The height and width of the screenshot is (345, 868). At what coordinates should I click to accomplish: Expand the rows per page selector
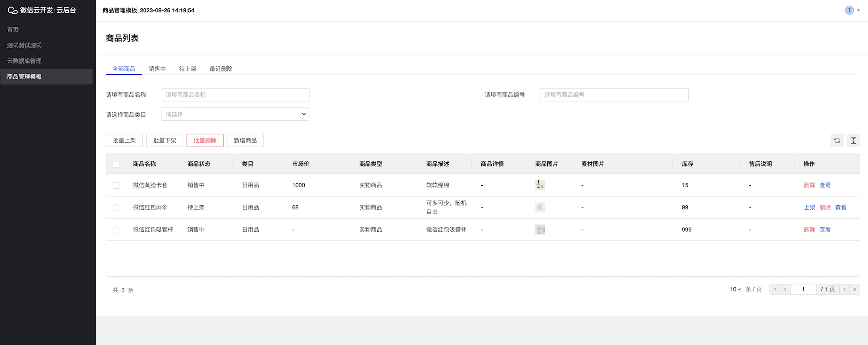click(x=735, y=289)
